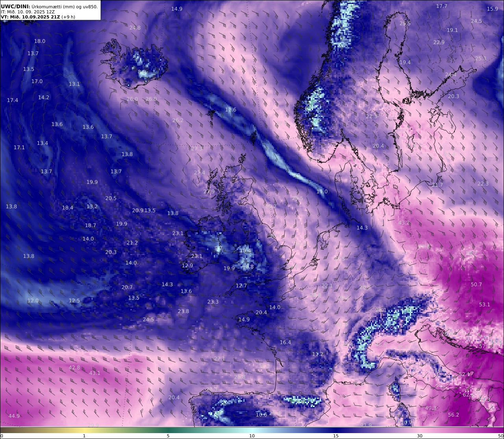Click the 17.1 value on the map

(x=19, y=148)
